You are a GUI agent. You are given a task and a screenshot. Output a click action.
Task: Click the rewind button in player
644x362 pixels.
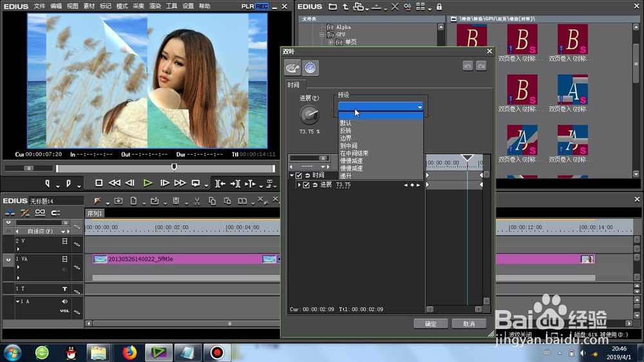coord(115,183)
